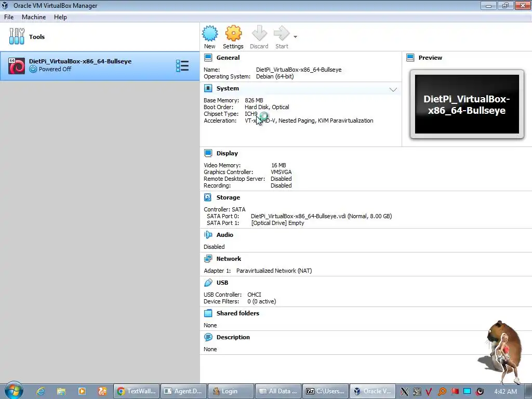
Task: Click the General section icon
Action: [208, 57]
